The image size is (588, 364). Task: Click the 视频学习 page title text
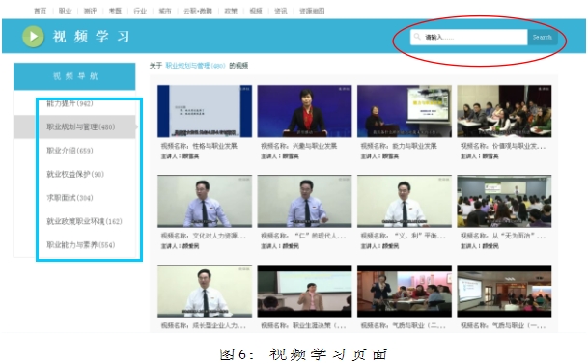coord(91,37)
